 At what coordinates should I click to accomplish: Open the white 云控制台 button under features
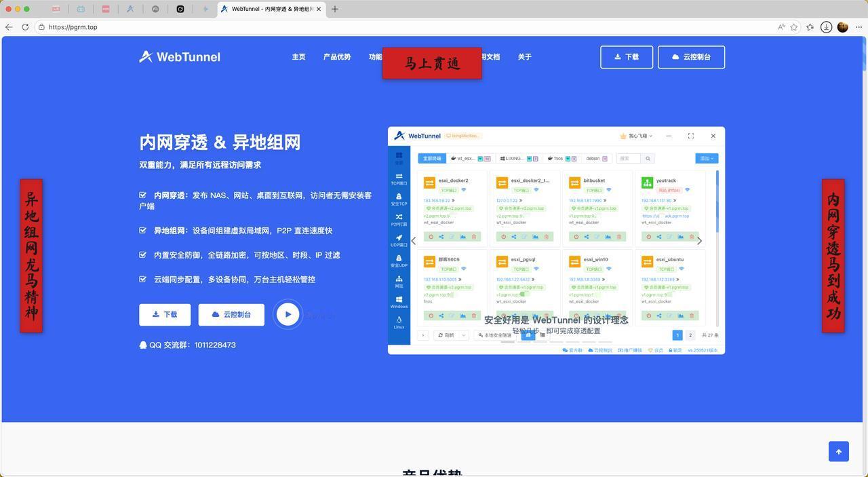(231, 315)
